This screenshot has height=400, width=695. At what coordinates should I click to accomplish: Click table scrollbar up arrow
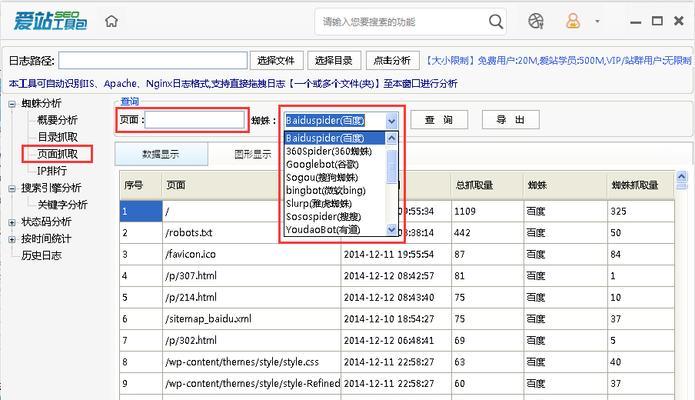click(x=681, y=176)
